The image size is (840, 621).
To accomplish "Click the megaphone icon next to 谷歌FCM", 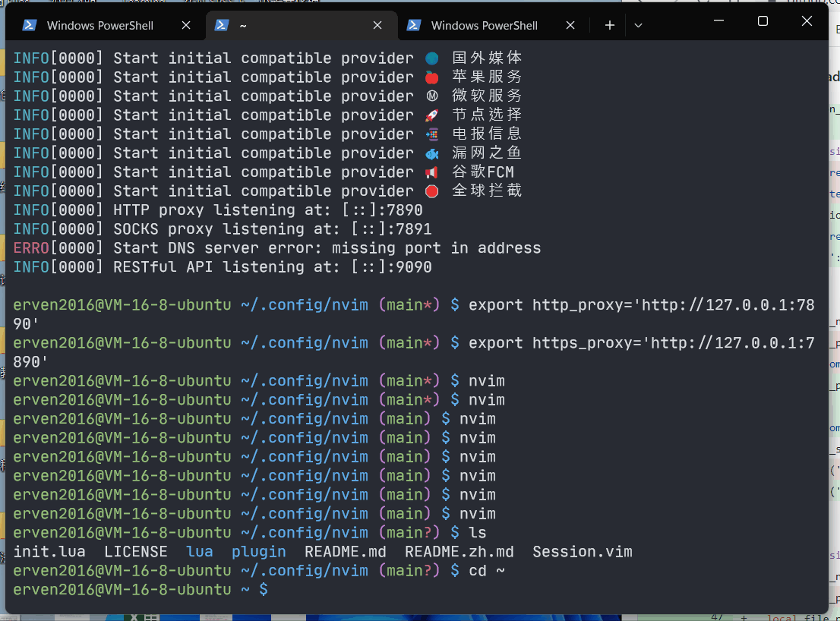I will click(x=431, y=171).
